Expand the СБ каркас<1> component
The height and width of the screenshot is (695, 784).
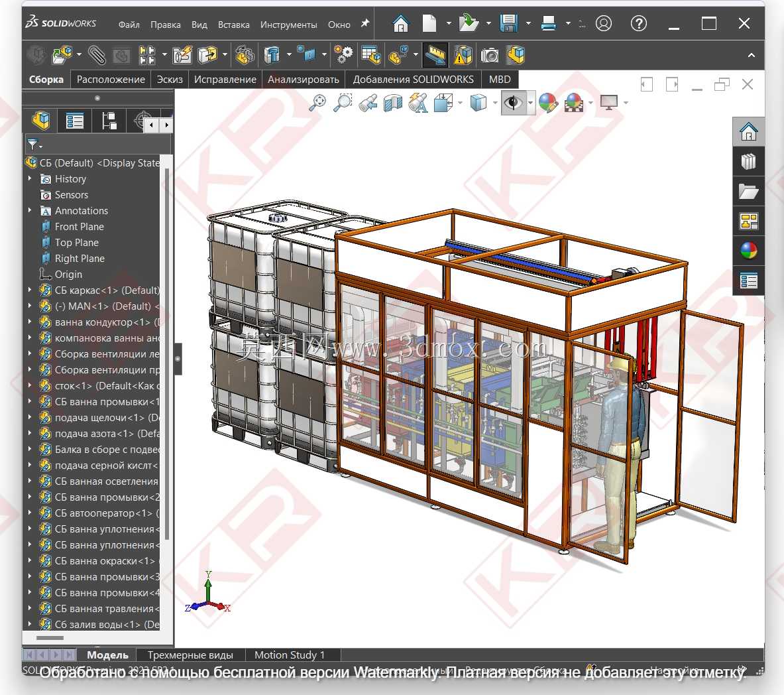pyautogui.click(x=30, y=290)
